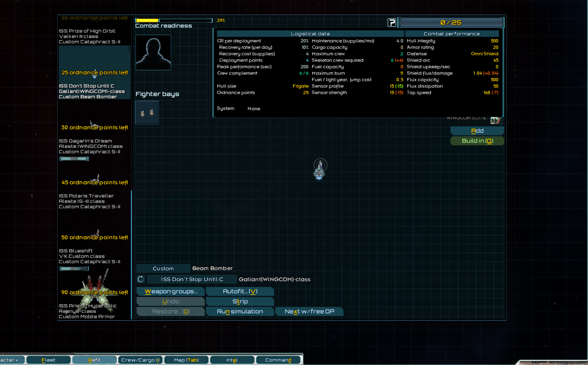Open the Autofit options

click(x=240, y=291)
